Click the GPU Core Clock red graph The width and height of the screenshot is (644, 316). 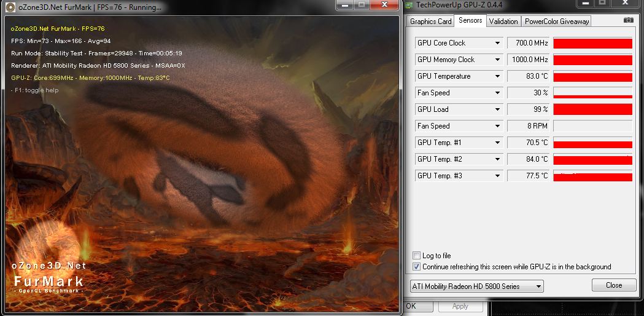(592, 43)
